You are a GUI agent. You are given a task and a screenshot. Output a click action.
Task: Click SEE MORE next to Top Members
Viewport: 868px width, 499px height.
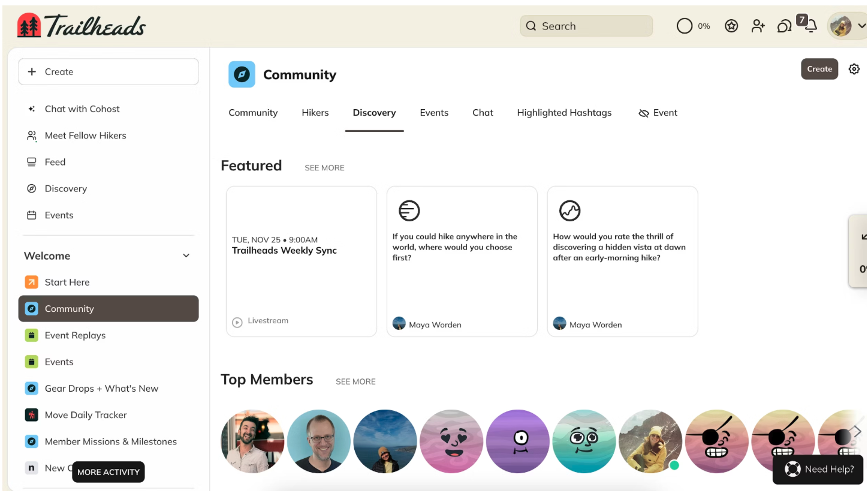coord(355,381)
